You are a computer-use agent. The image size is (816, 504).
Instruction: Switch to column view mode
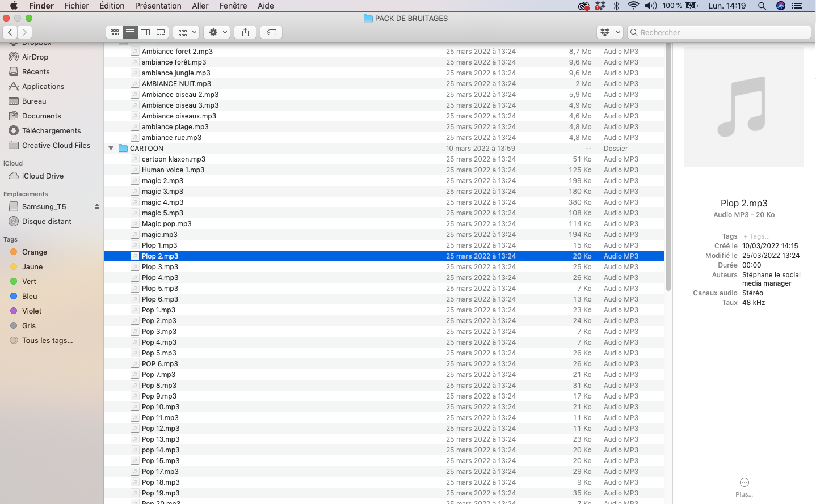[145, 32]
